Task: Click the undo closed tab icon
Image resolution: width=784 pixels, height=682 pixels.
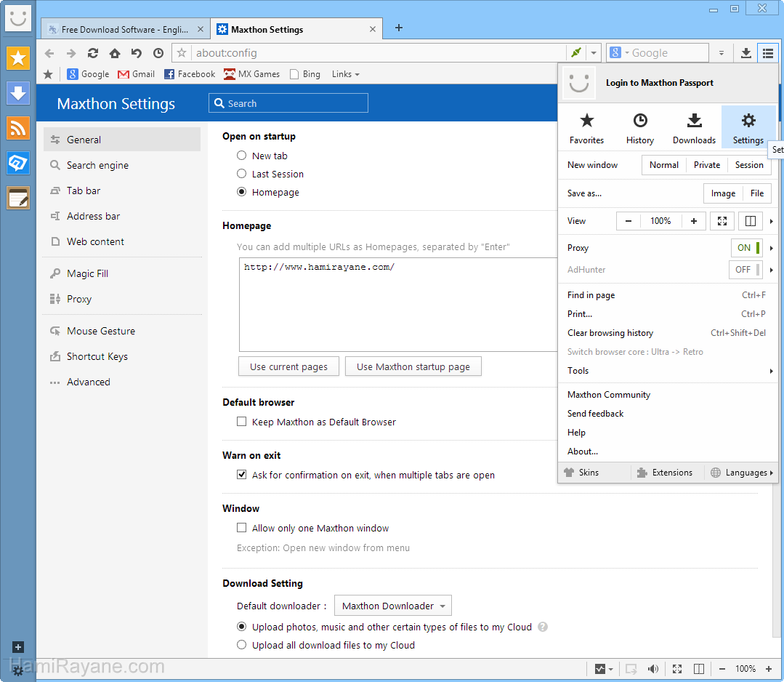Action: [x=137, y=53]
